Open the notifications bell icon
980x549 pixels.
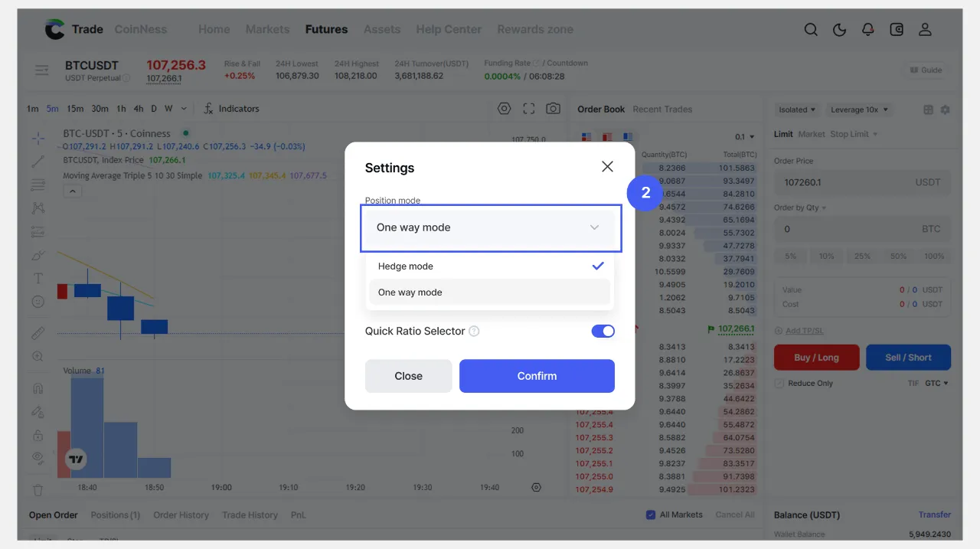[867, 30]
